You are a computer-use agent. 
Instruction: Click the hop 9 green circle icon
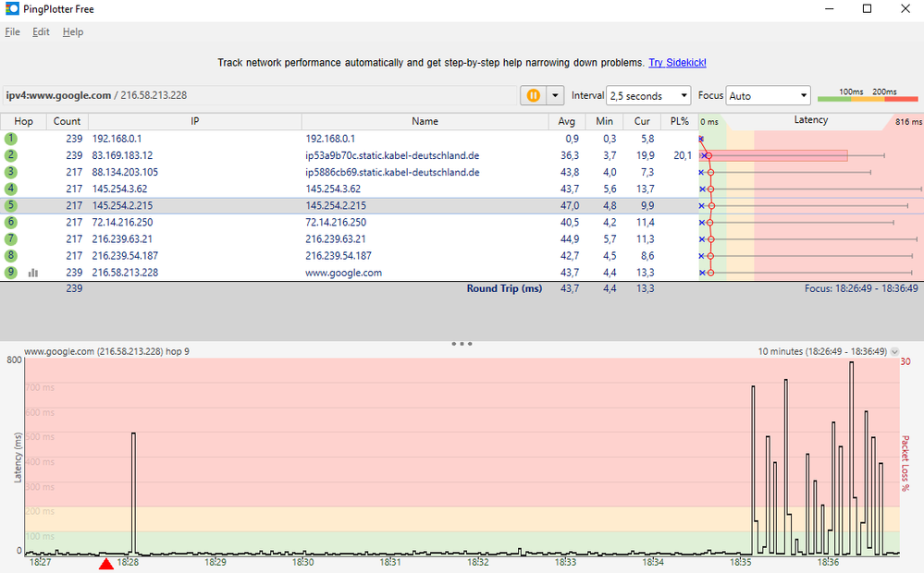point(11,273)
